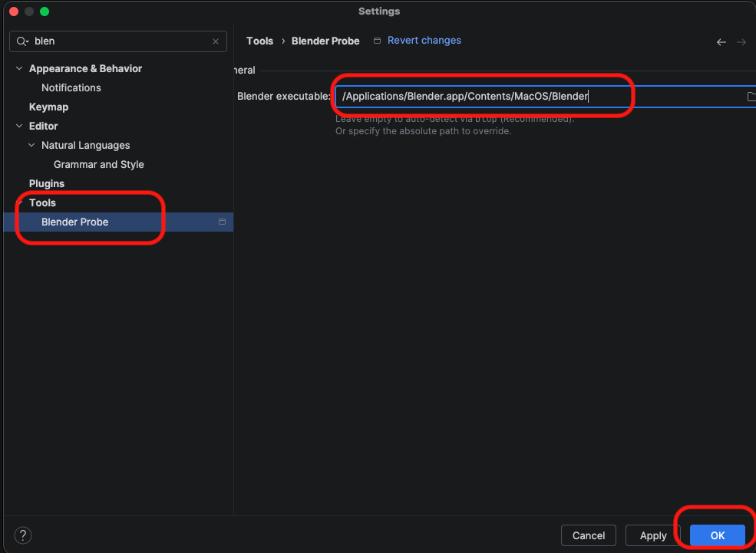The height and width of the screenshot is (553, 756).
Task: Clear the search field using the X icon
Action: click(x=216, y=41)
